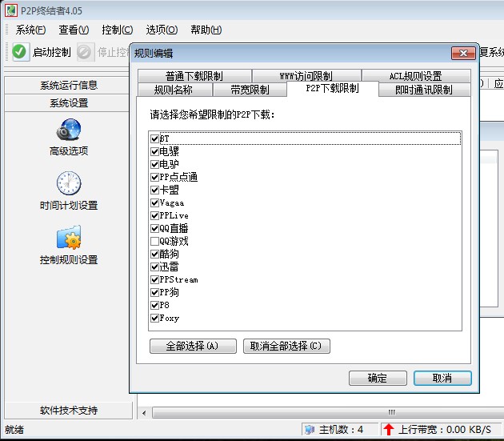
Task: Click the 取消 button
Action: click(x=442, y=378)
